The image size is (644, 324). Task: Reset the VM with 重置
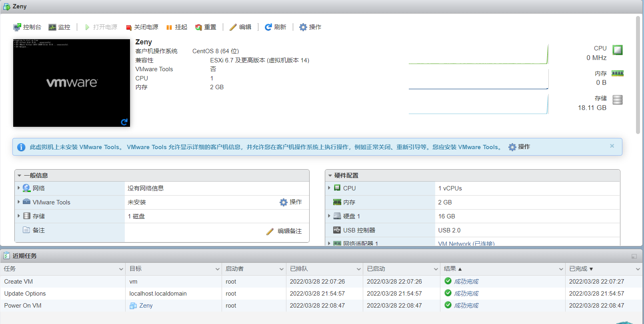pyautogui.click(x=206, y=27)
